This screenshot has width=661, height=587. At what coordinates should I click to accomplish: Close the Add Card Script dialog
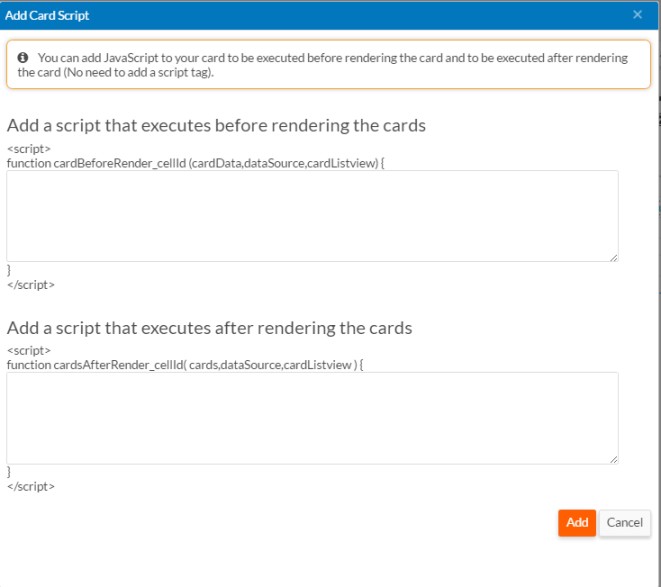(638, 15)
